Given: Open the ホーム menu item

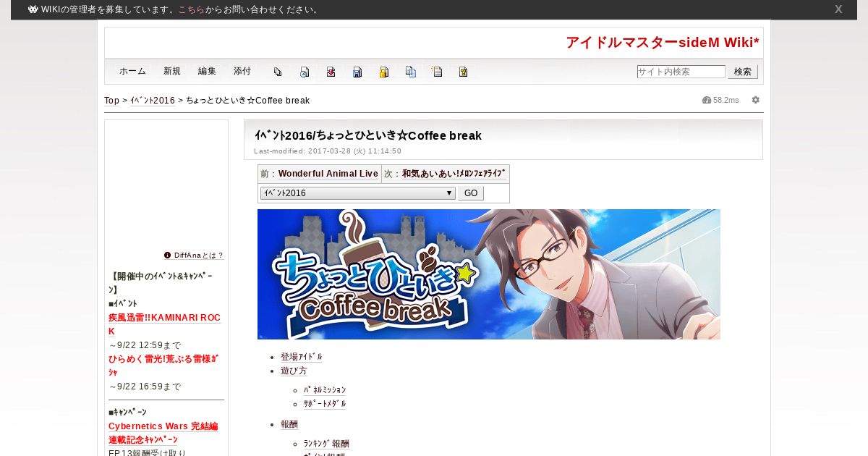Looking at the screenshot, I should [132, 72].
